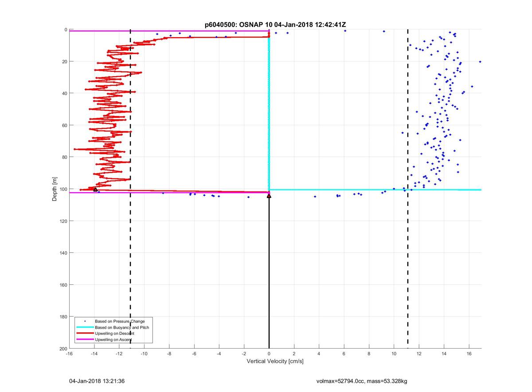Click velocity-axis tick label '10'
532x392 pixels.
[394, 354]
